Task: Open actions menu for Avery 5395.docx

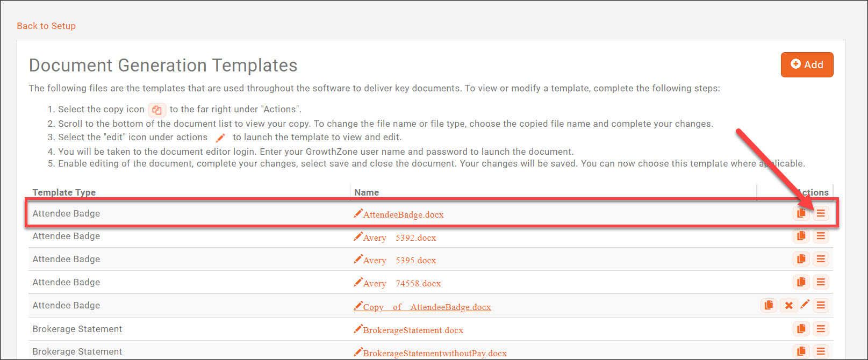Action: (821, 259)
